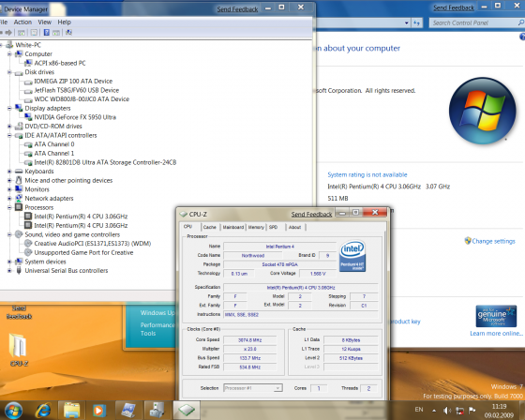Open the Control Panel address bar dropdown arrow
The image size is (525, 420).
click(407, 23)
